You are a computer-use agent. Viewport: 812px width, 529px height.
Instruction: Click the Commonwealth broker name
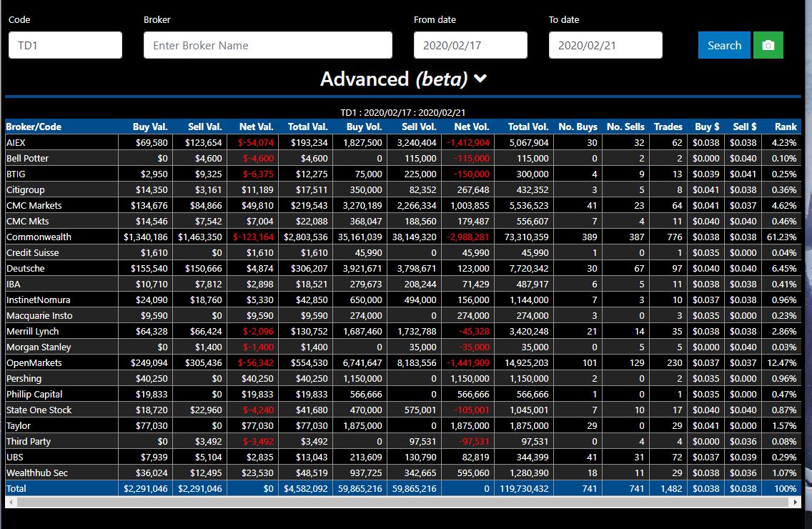point(39,237)
